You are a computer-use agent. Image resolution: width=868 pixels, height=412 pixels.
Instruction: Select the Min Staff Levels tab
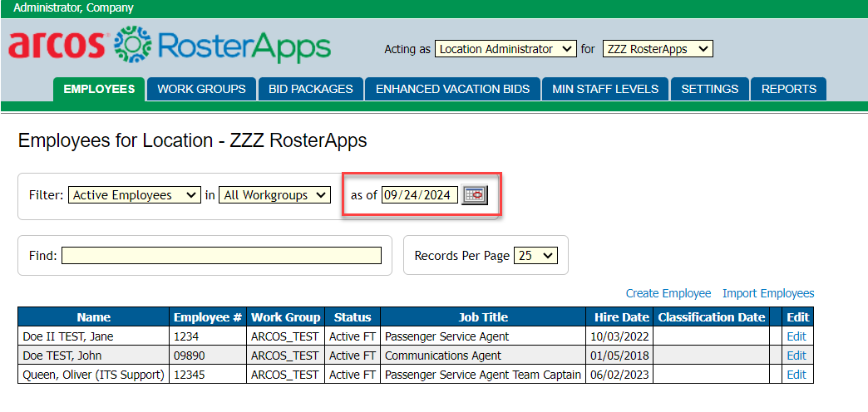(605, 89)
